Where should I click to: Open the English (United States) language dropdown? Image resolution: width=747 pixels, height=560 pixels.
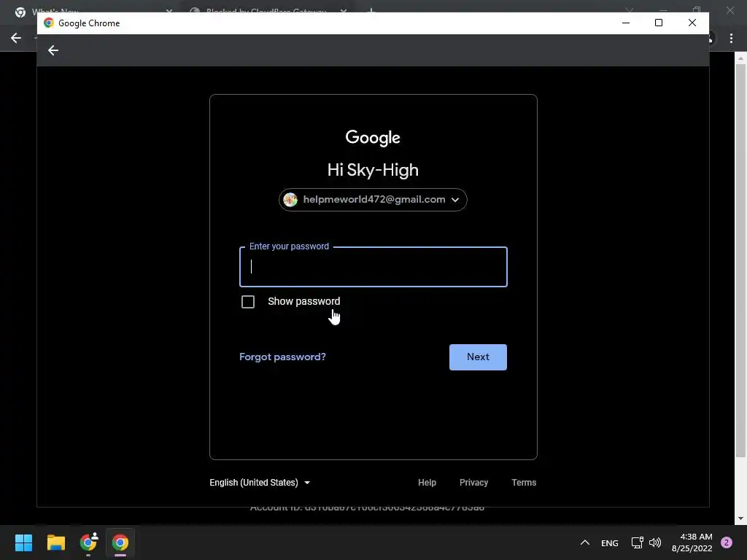coord(260,483)
